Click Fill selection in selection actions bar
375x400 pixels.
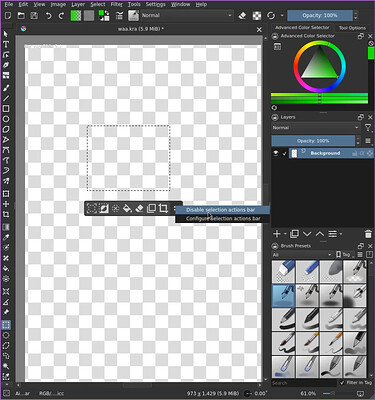click(127, 209)
